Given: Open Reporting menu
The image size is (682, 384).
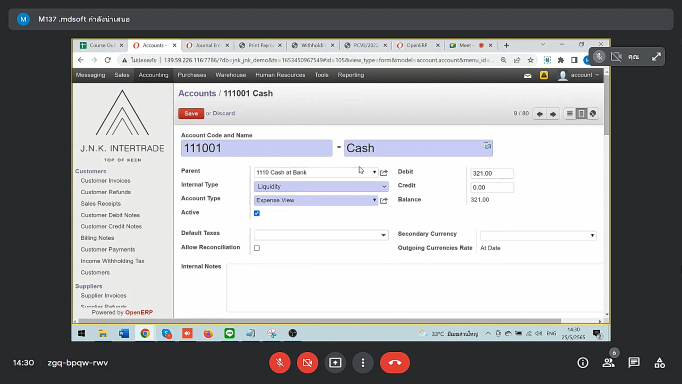Looking at the screenshot, I should click(351, 75).
